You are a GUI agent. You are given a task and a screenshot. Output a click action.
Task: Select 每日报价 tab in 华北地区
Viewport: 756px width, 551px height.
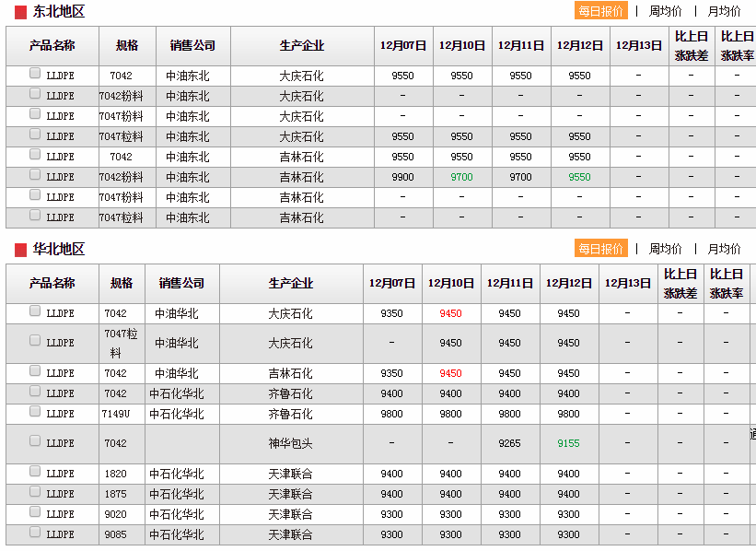point(601,249)
